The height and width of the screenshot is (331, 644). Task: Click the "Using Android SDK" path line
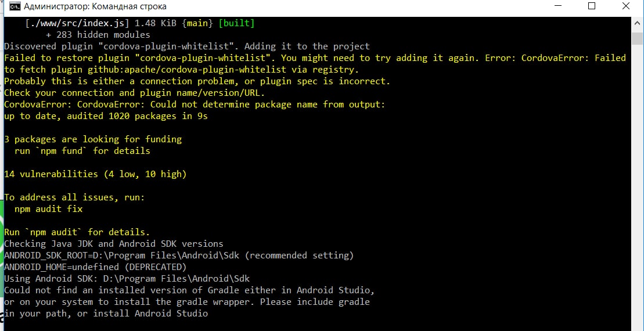(x=127, y=279)
